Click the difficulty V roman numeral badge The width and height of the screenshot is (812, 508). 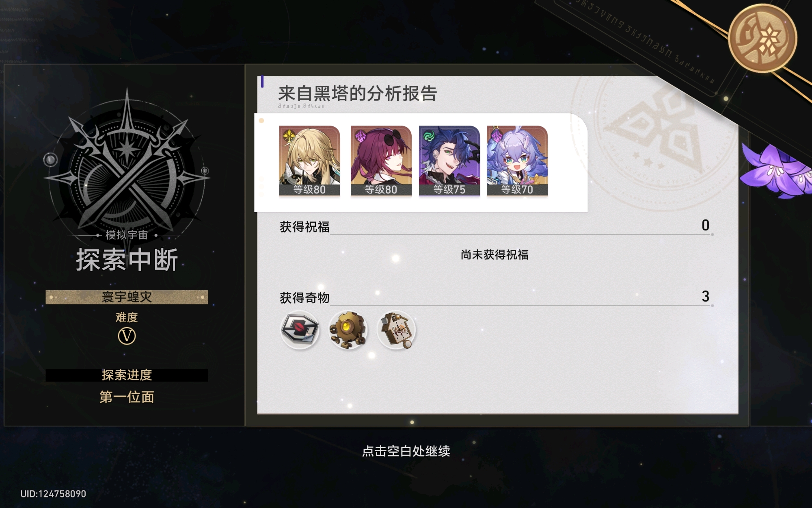point(127,336)
